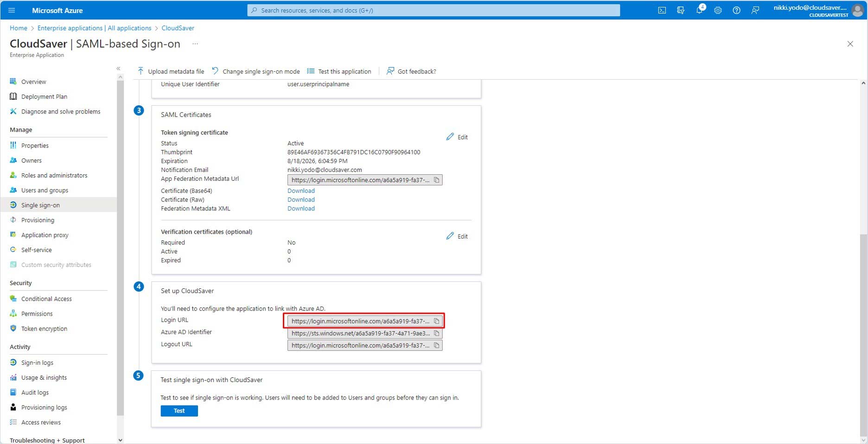Collapse the left navigation pane
This screenshot has width=868, height=444.
(x=118, y=69)
